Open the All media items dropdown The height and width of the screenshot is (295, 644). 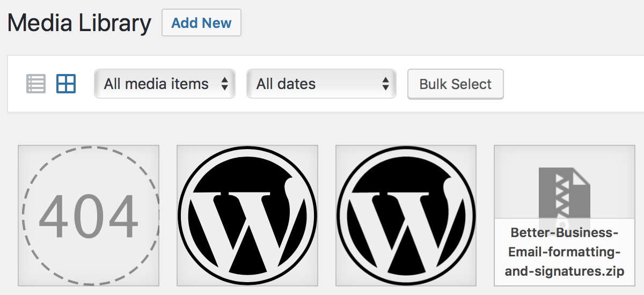tap(165, 84)
